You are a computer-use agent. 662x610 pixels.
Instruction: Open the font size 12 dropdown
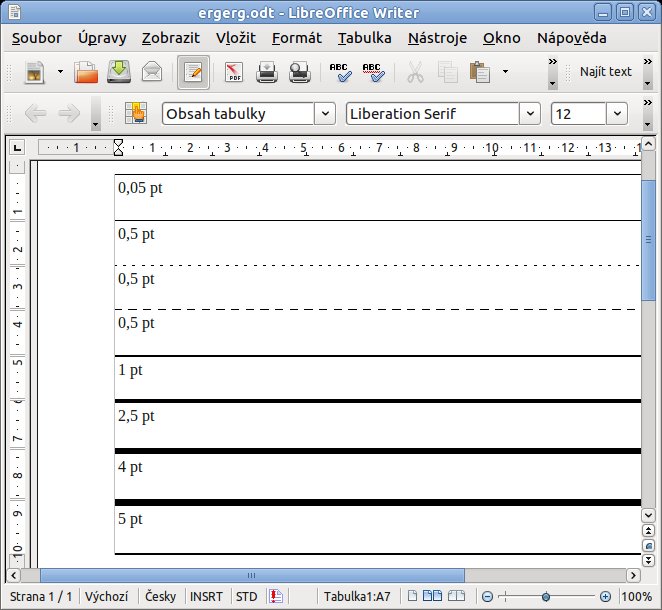coord(617,114)
